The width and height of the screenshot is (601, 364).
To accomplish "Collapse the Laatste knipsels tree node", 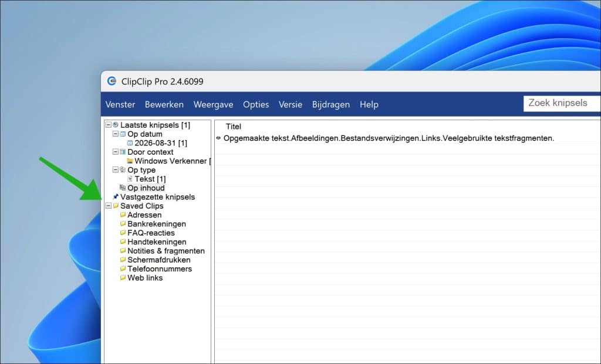I will click(x=109, y=125).
